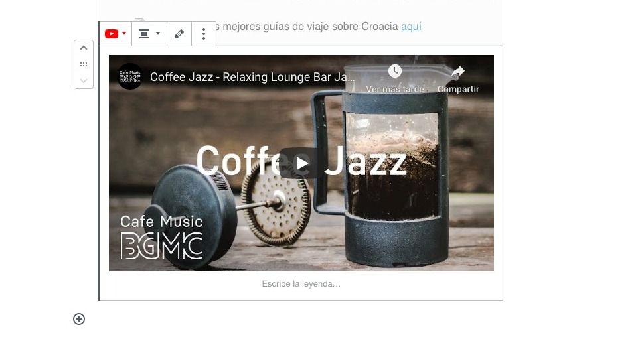Image resolution: width=644 pixels, height=343 pixels.
Task: Follow the "aquí" hyperlink
Action: pyautogui.click(x=411, y=27)
